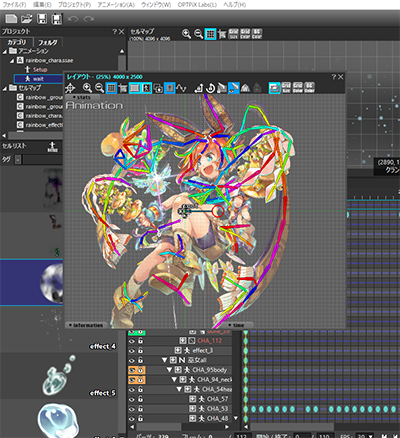The height and width of the screenshot is (438, 400).
Task: Collapse the 巫女all part in timeline
Action: 164,360
